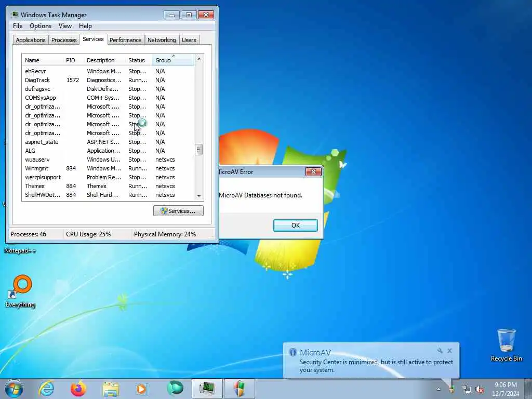Select the Services tab
This screenshot has height=399, width=532.
(x=93, y=39)
